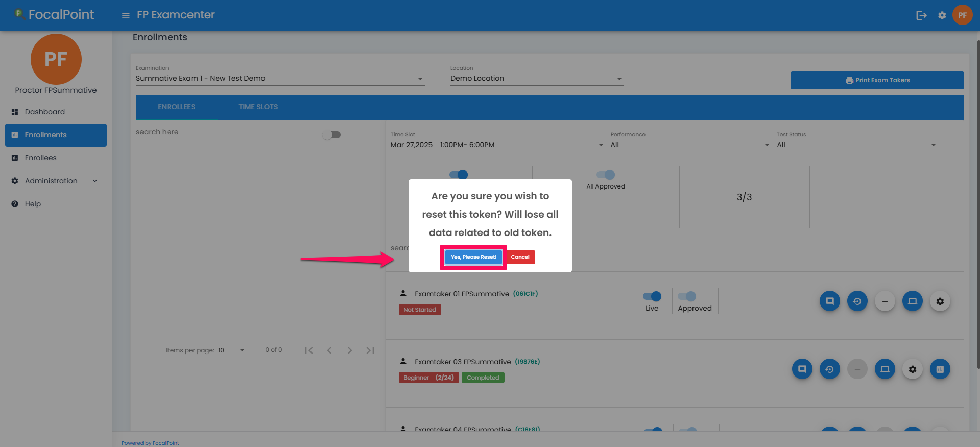Click reset token icon for Examtaker 01

tap(857, 301)
